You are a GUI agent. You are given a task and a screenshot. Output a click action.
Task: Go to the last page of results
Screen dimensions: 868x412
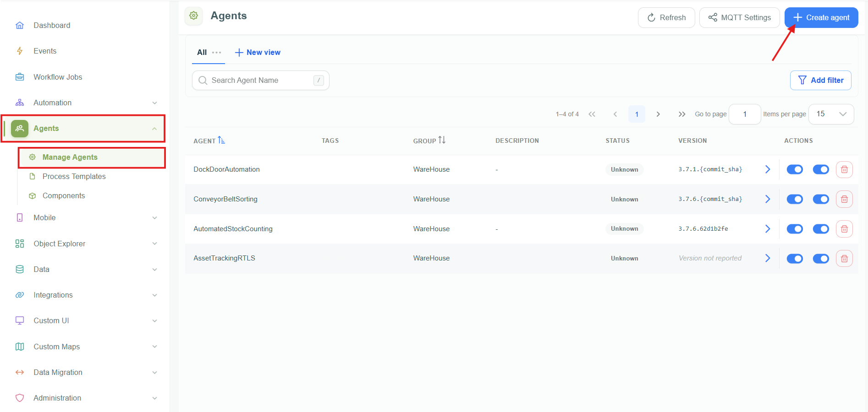pyautogui.click(x=682, y=114)
